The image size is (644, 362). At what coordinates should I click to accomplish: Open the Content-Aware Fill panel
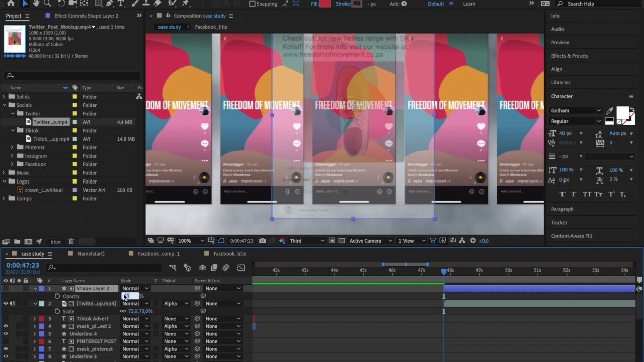click(x=571, y=236)
